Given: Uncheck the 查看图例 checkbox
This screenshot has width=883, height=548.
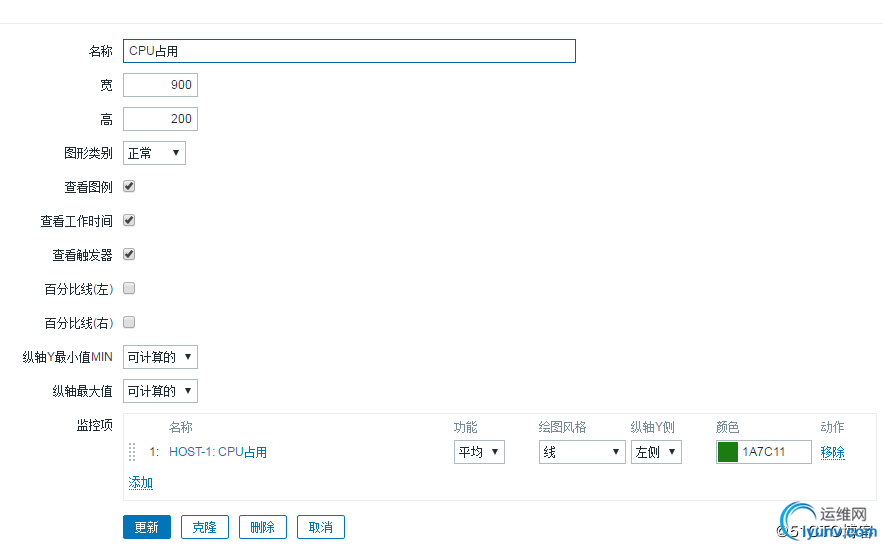Looking at the screenshot, I should [x=129, y=186].
